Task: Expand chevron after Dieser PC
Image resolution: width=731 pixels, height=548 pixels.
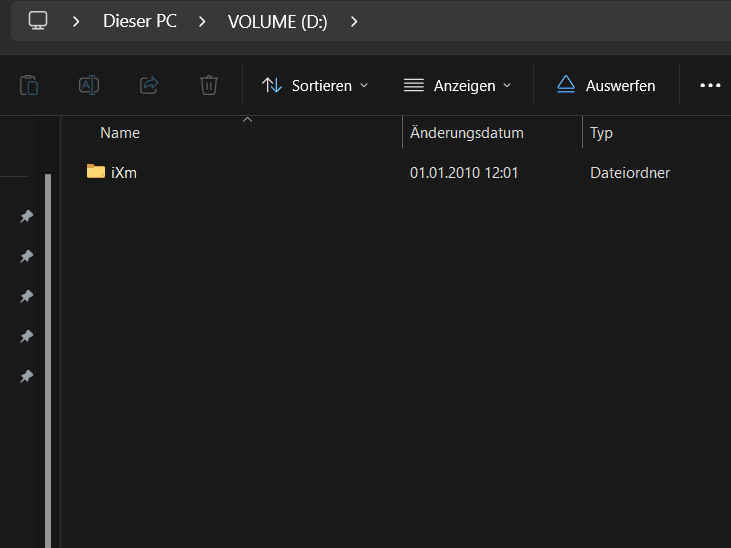Action: click(x=202, y=21)
